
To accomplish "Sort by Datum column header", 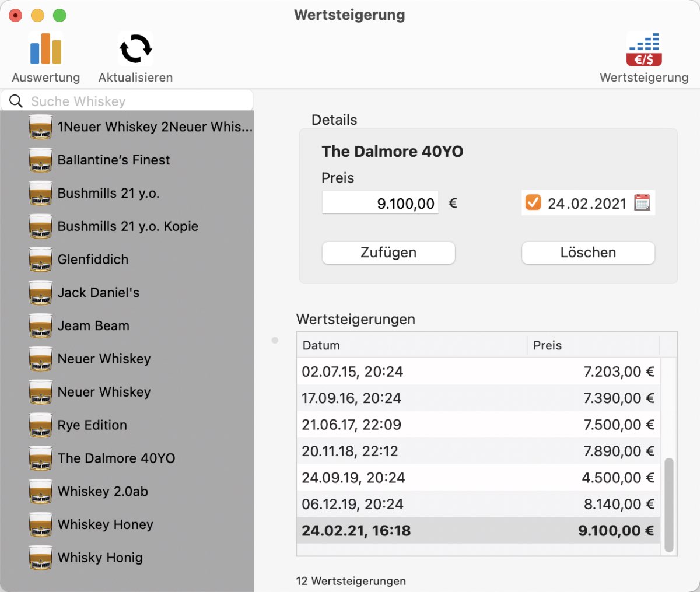I will pyautogui.click(x=412, y=345).
